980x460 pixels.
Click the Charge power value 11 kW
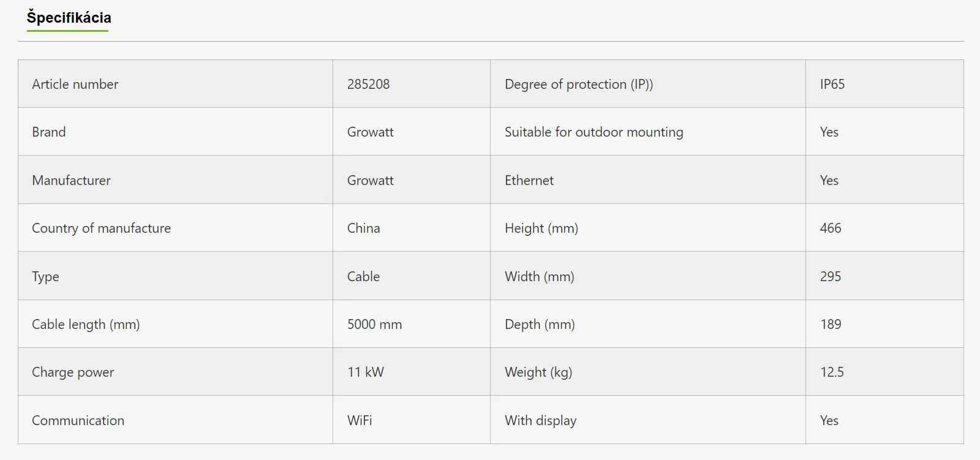tap(365, 372)
